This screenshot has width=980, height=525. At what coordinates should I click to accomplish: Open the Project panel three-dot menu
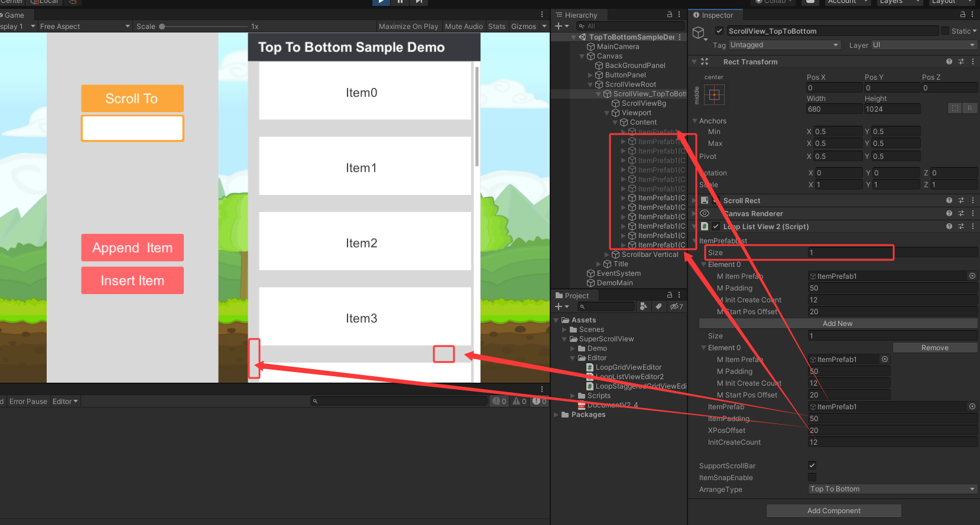coord(679,295)
